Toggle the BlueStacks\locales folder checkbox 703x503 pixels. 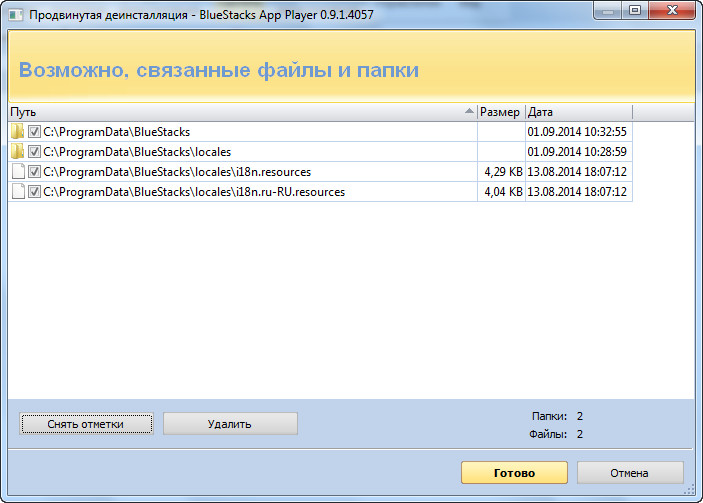coord(34,152)
